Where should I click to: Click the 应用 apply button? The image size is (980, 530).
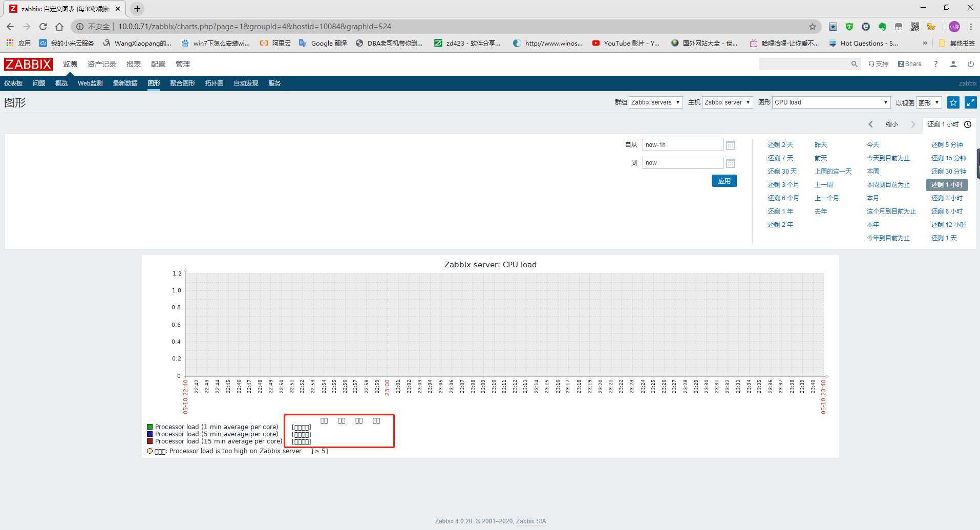click(x=724, y=181)
